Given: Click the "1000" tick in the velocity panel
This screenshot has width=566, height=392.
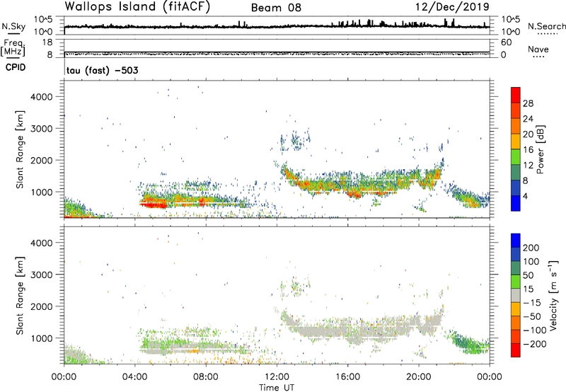Looking at the screenshot, I should (41, 338).
